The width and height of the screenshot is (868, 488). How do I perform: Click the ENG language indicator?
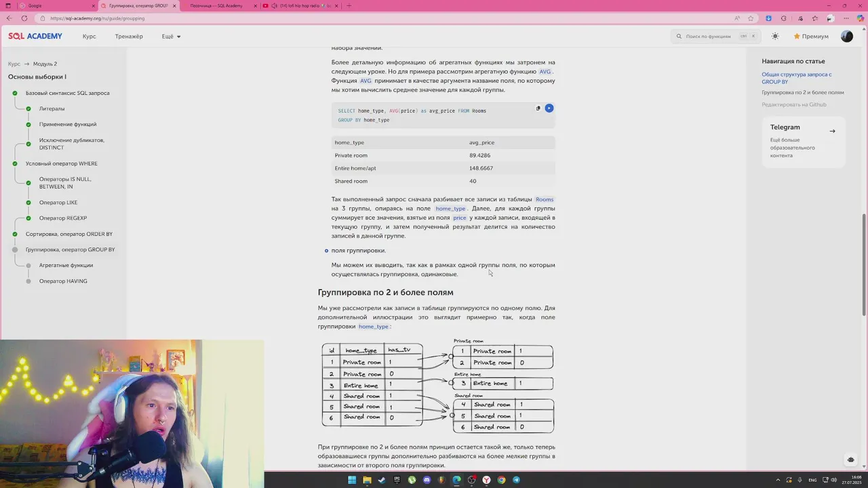tap(812, 480)
